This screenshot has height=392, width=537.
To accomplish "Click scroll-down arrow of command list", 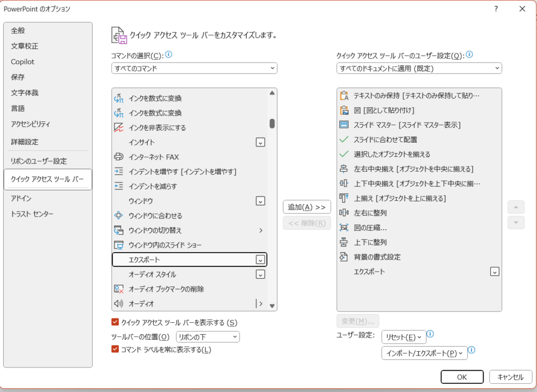I will tap(272, 306).
